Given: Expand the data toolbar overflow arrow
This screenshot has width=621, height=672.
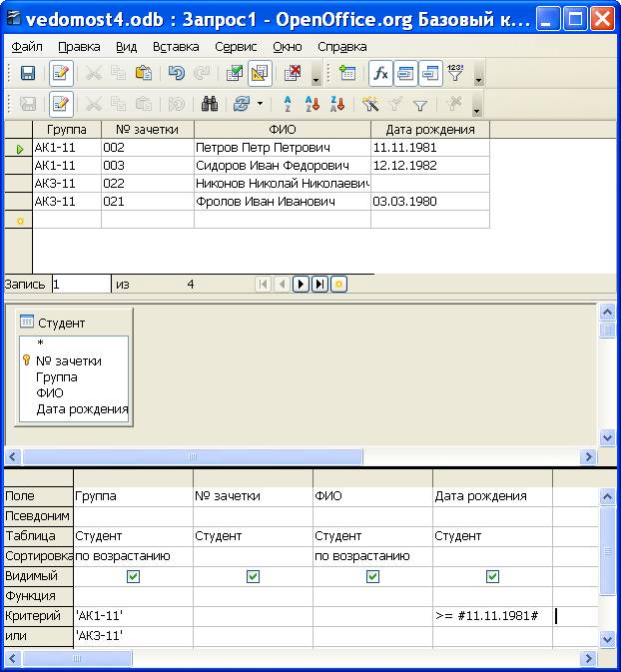Looking at the screenshot, I should [x=476, y=108].
